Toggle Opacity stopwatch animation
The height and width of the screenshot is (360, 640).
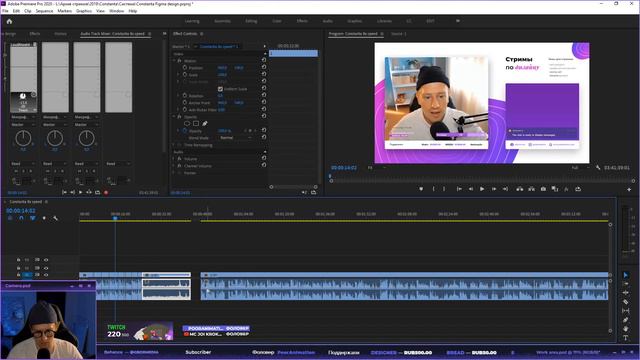point(185,131)
